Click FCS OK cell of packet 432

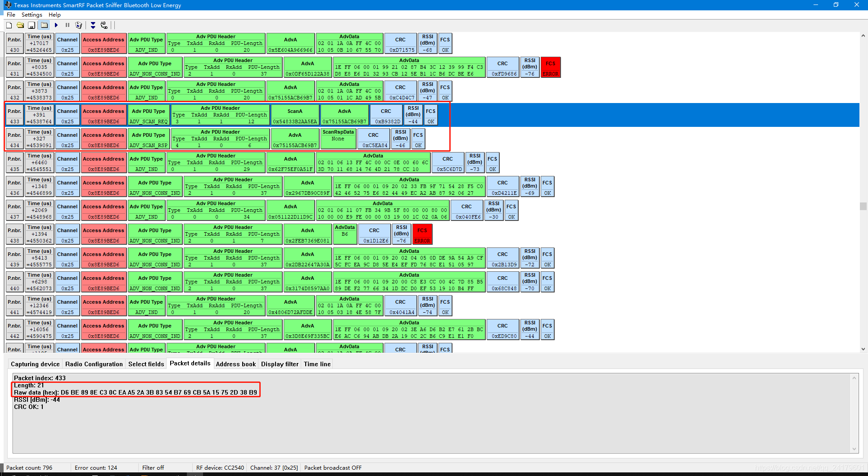(445, 91)
